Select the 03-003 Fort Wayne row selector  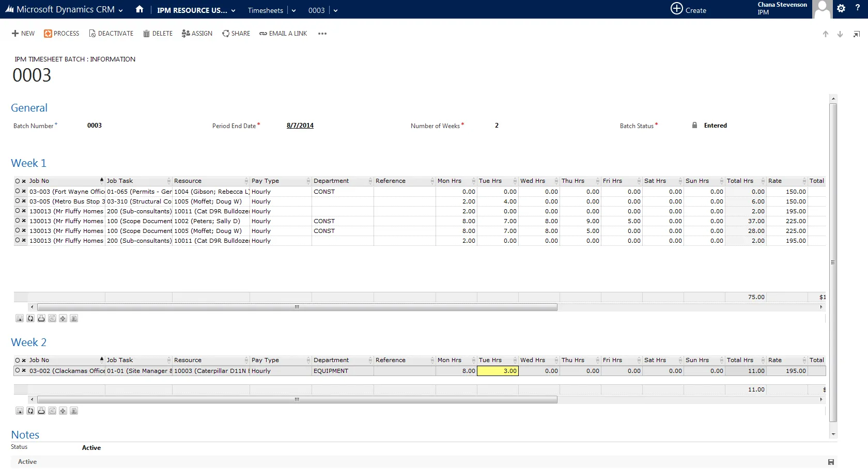[16, 192]
